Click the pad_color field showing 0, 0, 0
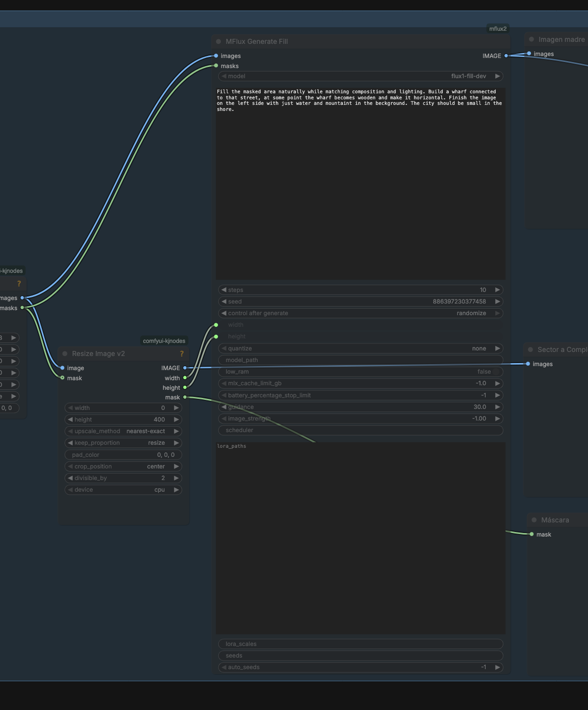This screenshot has width=588, height=710. tap(123, 455)
